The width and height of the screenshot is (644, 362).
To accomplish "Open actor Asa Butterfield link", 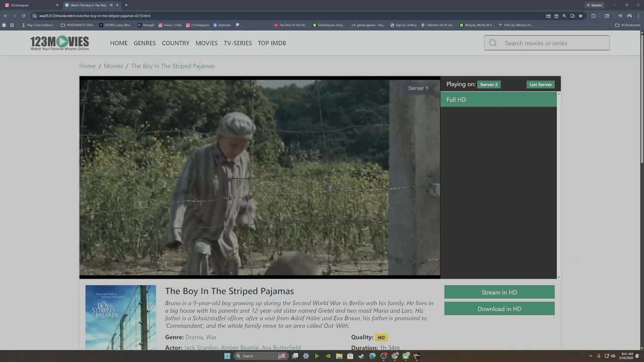I will click(281, 347).
